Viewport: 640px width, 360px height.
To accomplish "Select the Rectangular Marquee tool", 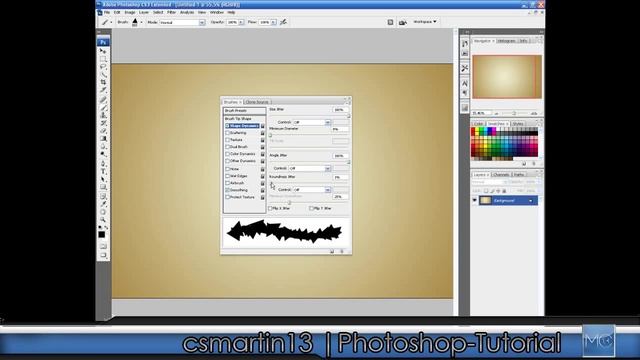I will point(103,59).
